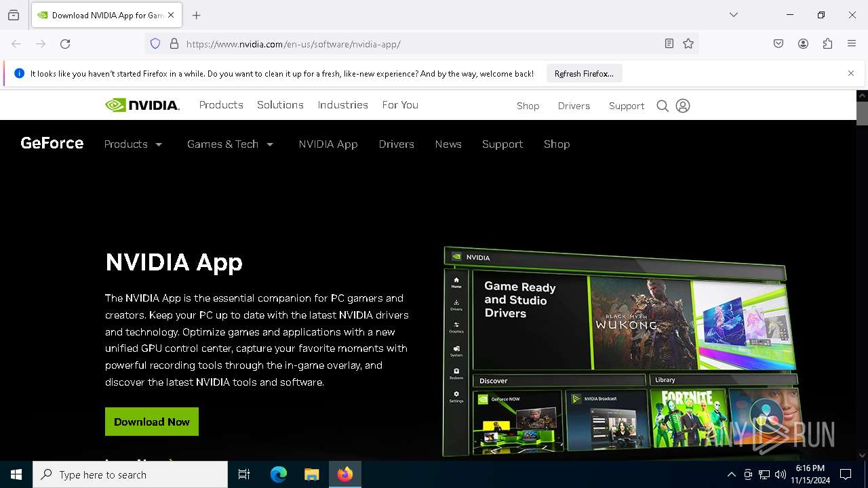Open Industries menu
Image resolution: width=868 pixels, height=488 pixels.
pyautogui.click(x=343, y=105)
